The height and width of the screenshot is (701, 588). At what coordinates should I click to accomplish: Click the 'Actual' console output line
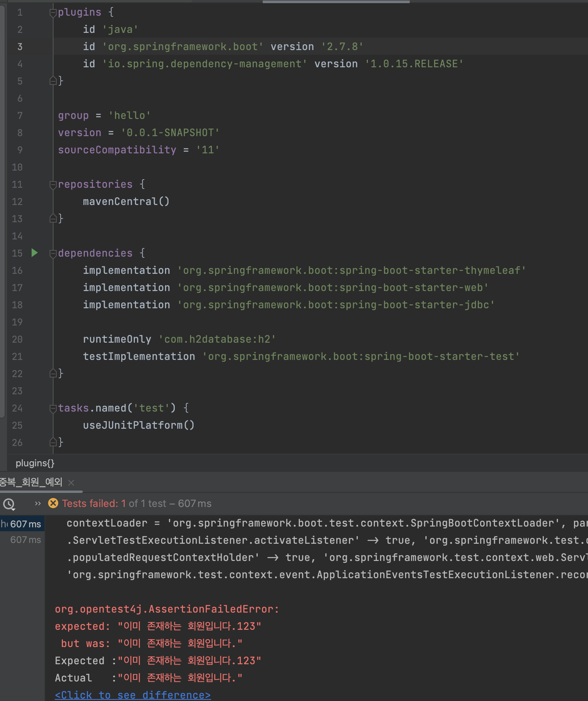149,678
